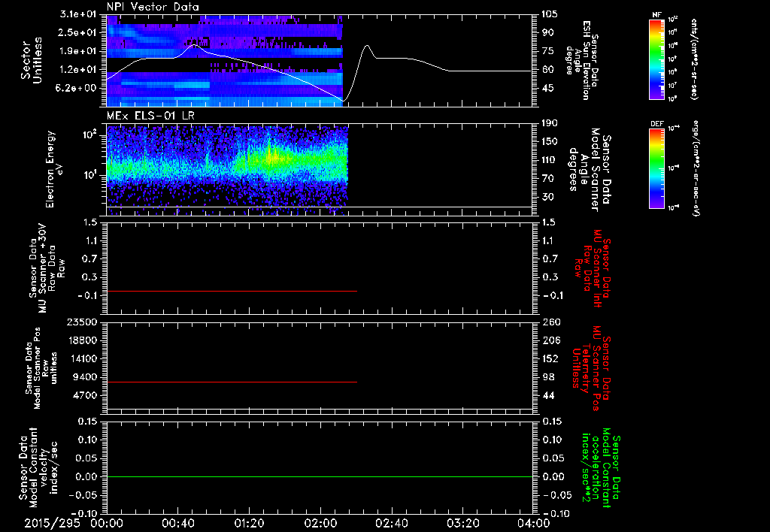The width and height of the screenshot is (770, 532).
Task: Click the 'Model Scanner Angle degrees' axis title
Action: [x=591, y=170]
